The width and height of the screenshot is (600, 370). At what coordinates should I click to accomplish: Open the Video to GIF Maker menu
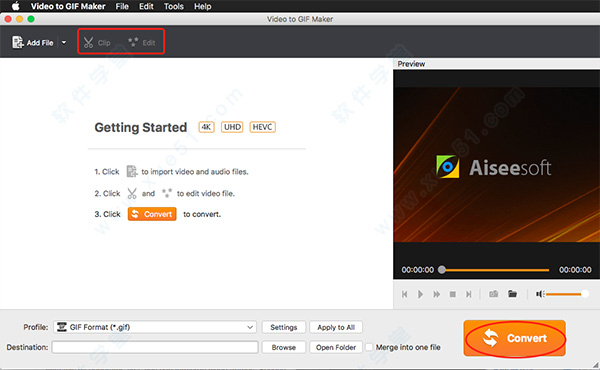click(68, 6)
